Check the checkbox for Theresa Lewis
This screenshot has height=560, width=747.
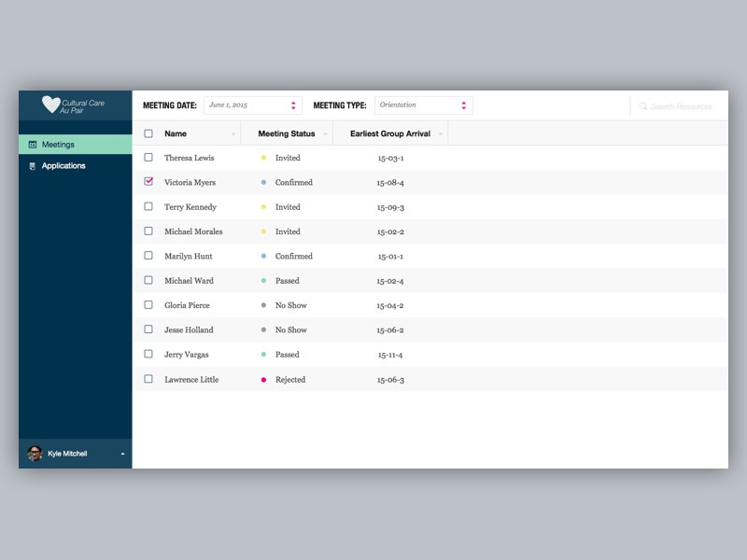point(148,158)
